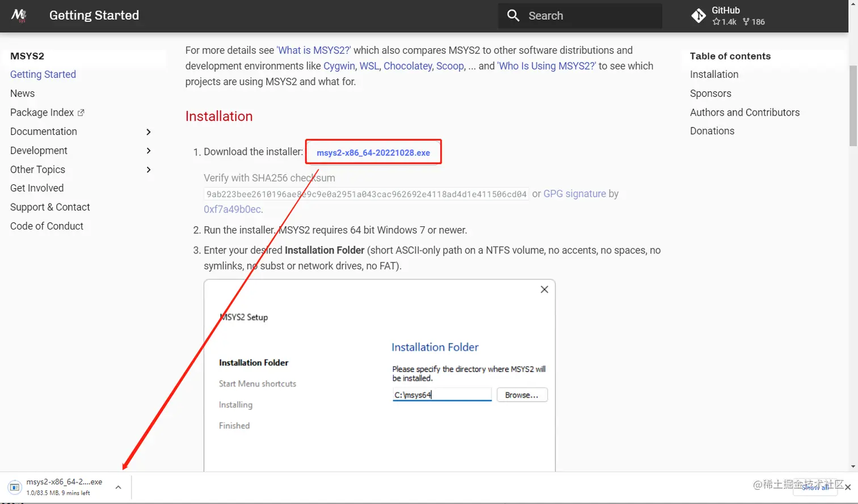
Task: Click Show all in the download bar
Action: [815, 488]
